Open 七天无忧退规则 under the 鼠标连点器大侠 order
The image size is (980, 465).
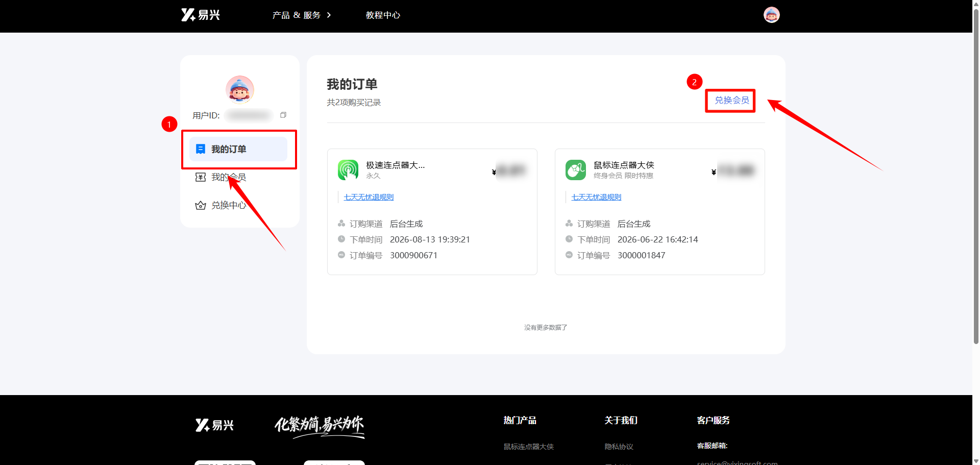pos(596,197)
